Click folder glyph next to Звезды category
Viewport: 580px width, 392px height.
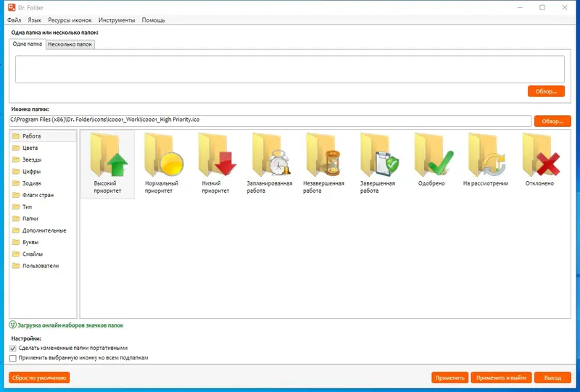click(x=15, y=159)
